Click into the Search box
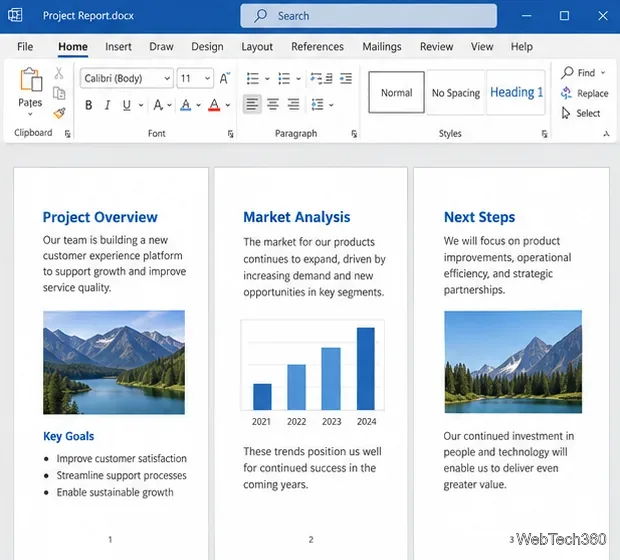The height and width of the screenshot is (560, 620). [369, 16]
